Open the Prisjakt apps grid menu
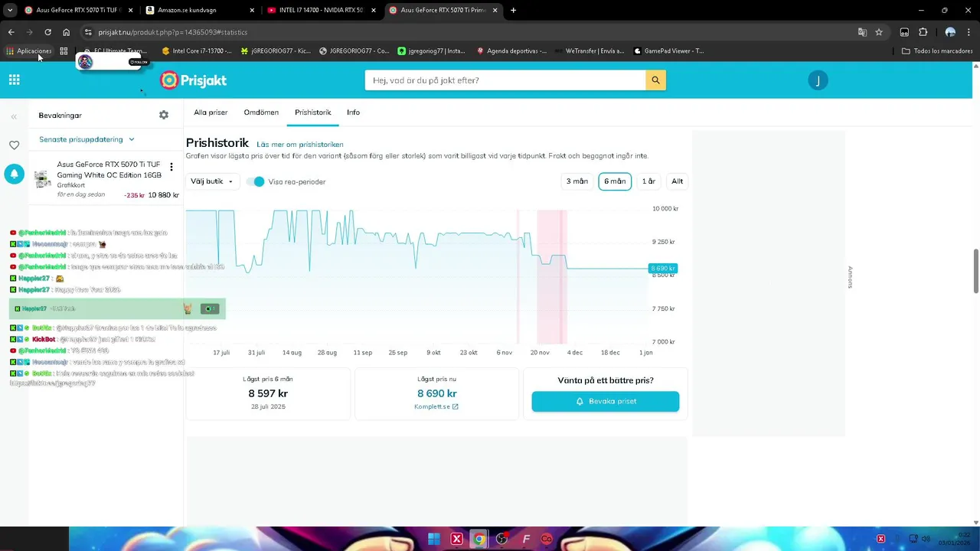Screen dimensions: 980x551 pos(14,80)
